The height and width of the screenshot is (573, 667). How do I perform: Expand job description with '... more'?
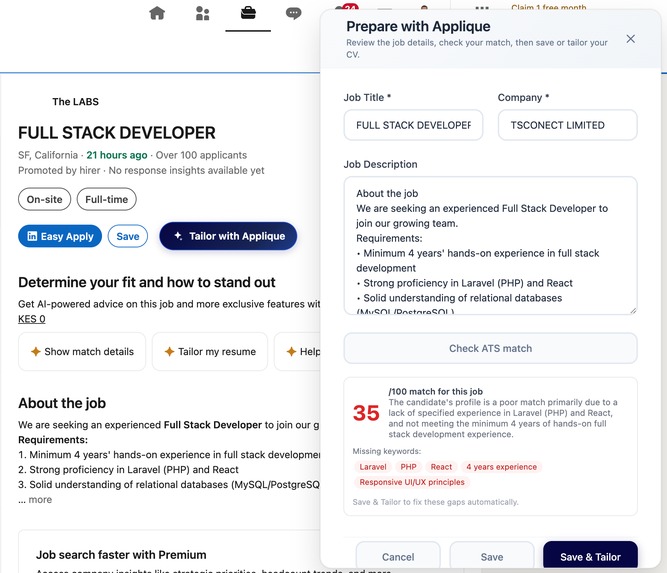point(35,499)
